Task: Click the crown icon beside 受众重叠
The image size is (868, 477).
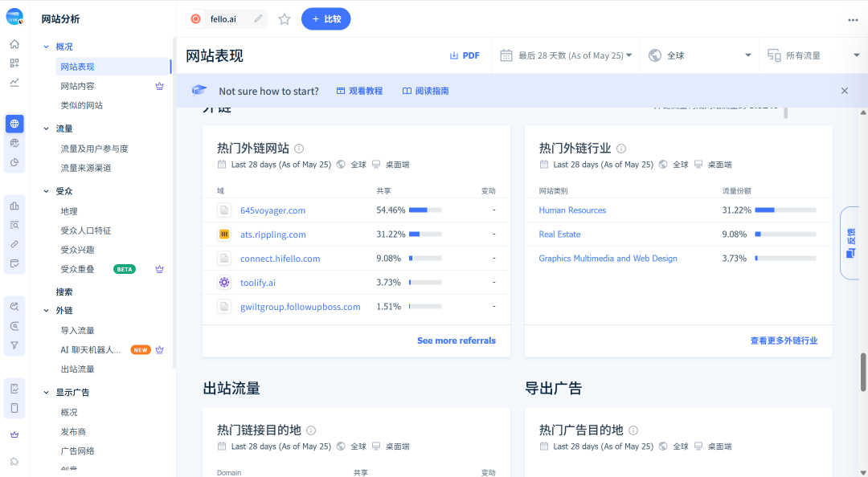Action: (159, 269)
